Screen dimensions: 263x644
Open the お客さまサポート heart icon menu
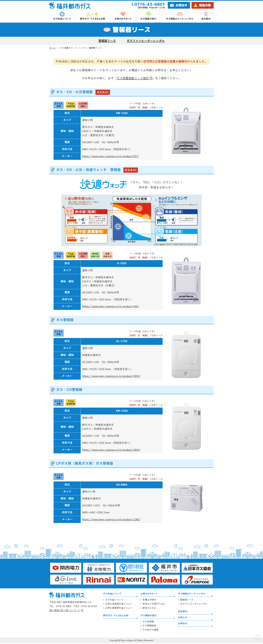pyautogui.click(x=123, y=16)
